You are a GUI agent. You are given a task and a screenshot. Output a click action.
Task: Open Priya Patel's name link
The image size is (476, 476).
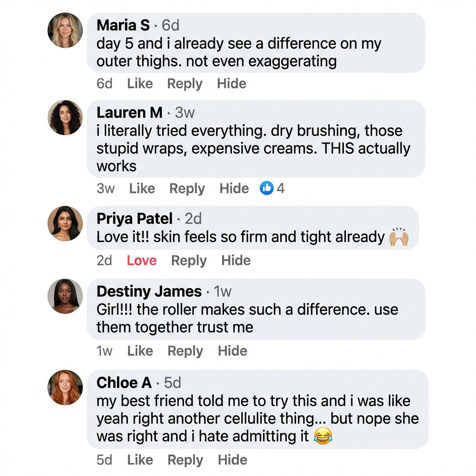134,218
